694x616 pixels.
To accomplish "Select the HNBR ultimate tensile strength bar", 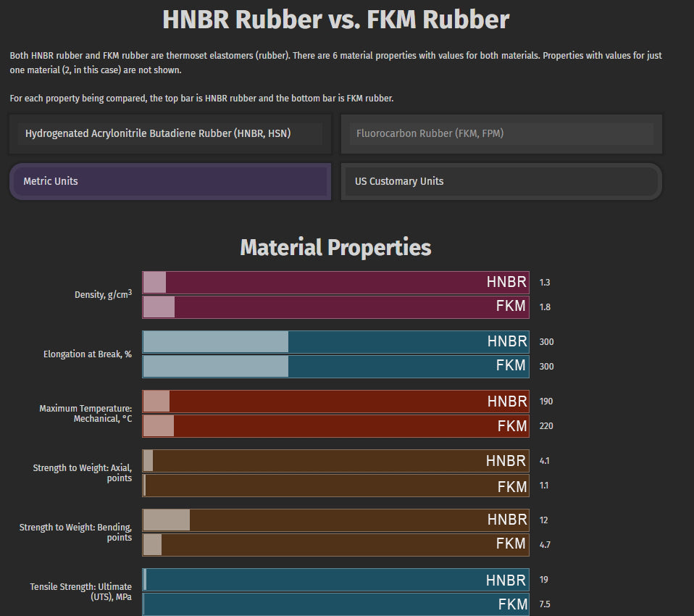I will point(335,580).
